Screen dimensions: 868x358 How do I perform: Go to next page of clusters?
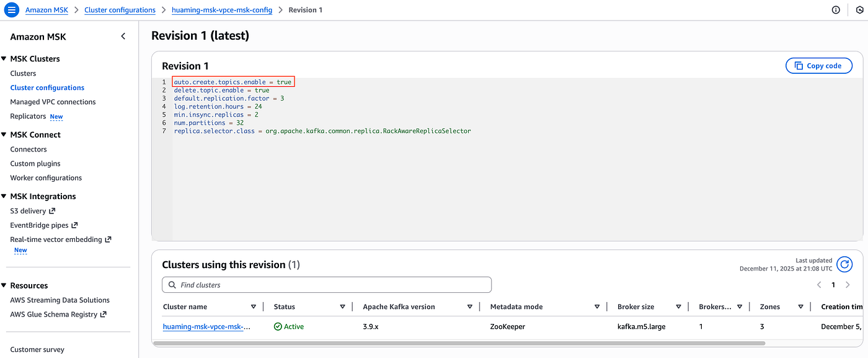pos(848,285)
